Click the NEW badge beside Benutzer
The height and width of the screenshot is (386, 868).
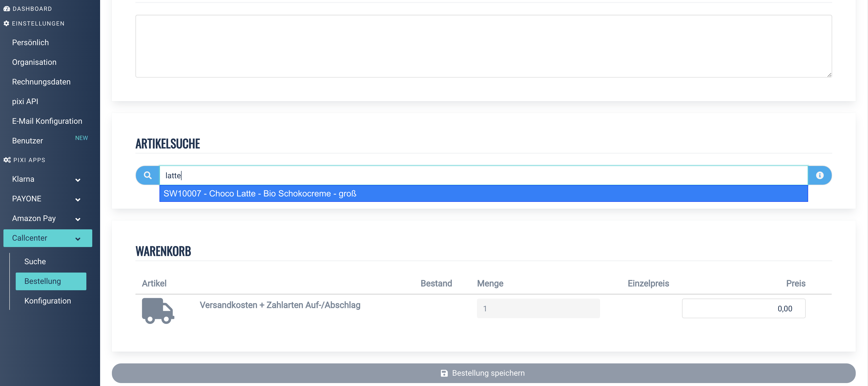(x=81, y=138)
